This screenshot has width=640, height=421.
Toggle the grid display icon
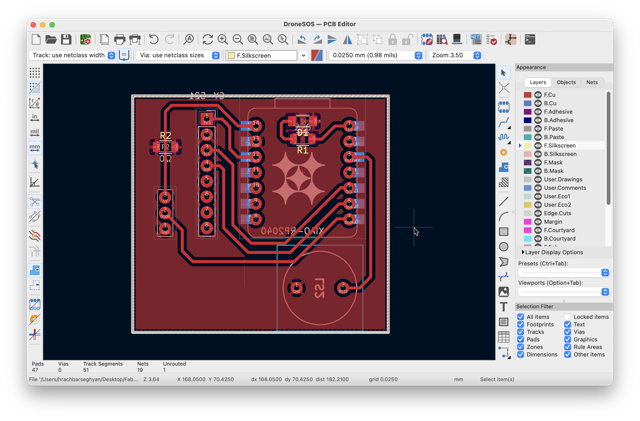coord(35,73)
